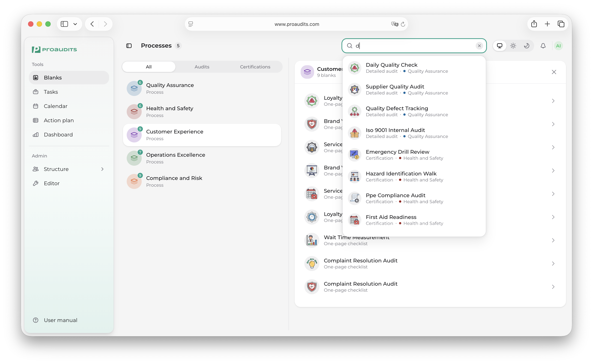
Task: Show Safari tab overview
Action: pyautogui.click(x=561, y=24)
